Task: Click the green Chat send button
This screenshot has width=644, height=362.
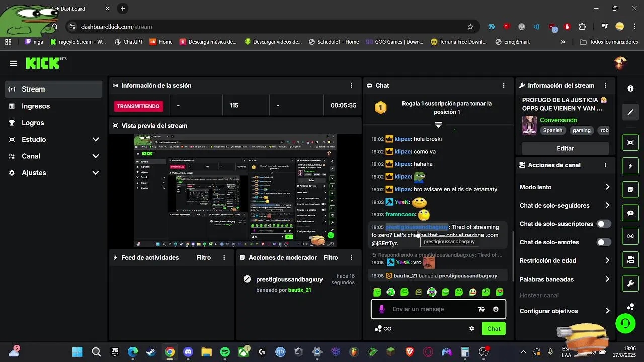Action: click(494, 329)
